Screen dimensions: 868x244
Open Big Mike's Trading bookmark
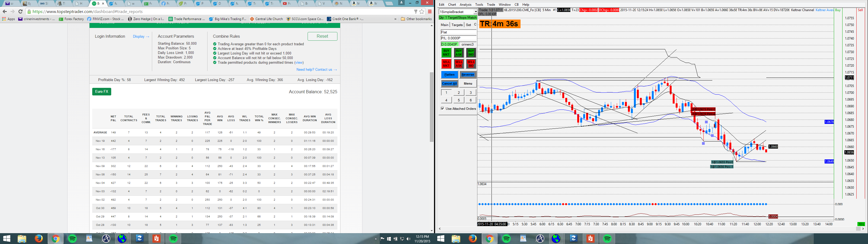(x=228, y=19)
